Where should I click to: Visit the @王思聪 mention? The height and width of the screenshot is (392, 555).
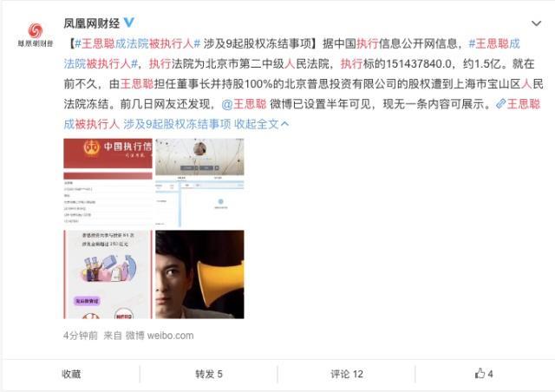tap(244, 104)
